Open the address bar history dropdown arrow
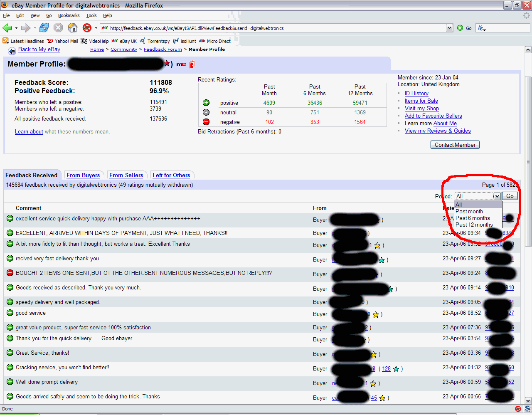Viewport: 532px width, 415px height. point(449,28)
